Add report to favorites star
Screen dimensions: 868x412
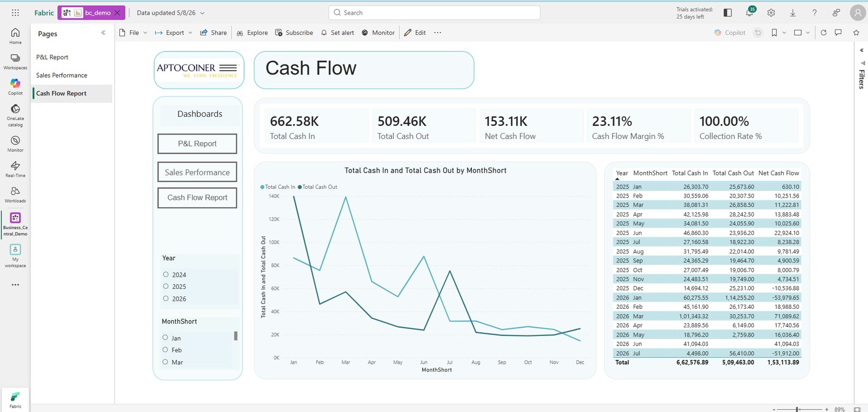coord(856,33)
